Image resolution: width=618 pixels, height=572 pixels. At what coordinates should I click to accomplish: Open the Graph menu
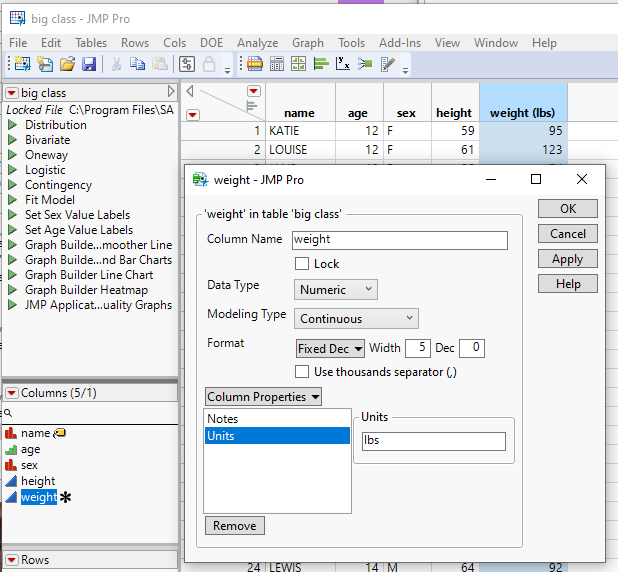coord(308,43)
